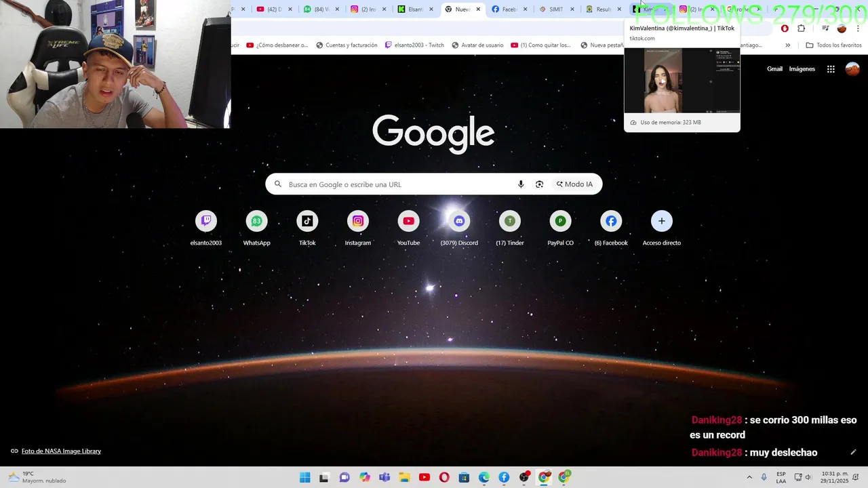868x488 pixels.
Task: Open the Google apps grid
Action: pyautogui.click(x=831, y=69)
